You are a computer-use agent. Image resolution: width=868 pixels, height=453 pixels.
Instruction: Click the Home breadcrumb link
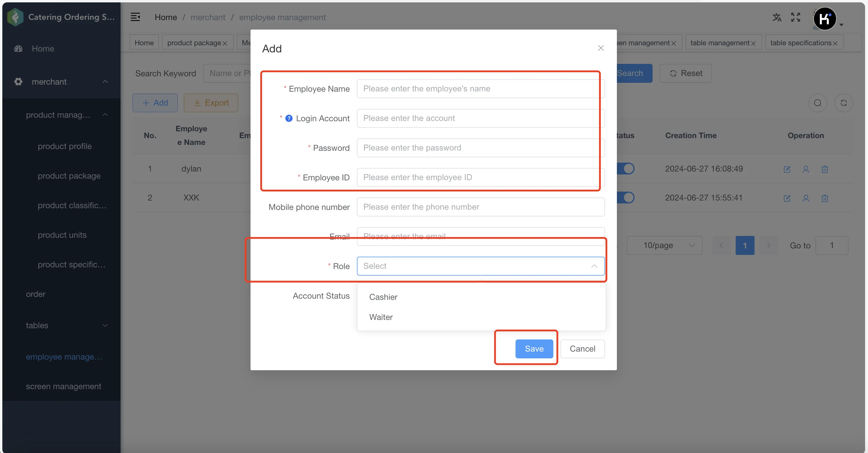point(166,17)
